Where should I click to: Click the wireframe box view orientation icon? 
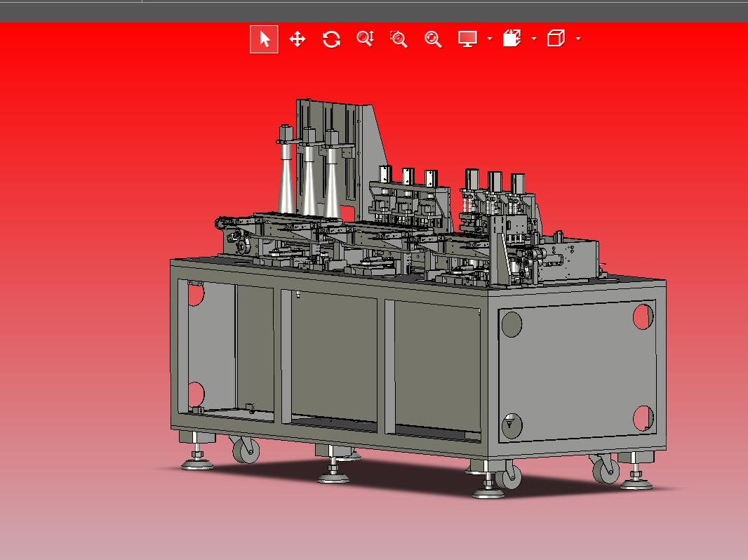(x=556, y=38)
